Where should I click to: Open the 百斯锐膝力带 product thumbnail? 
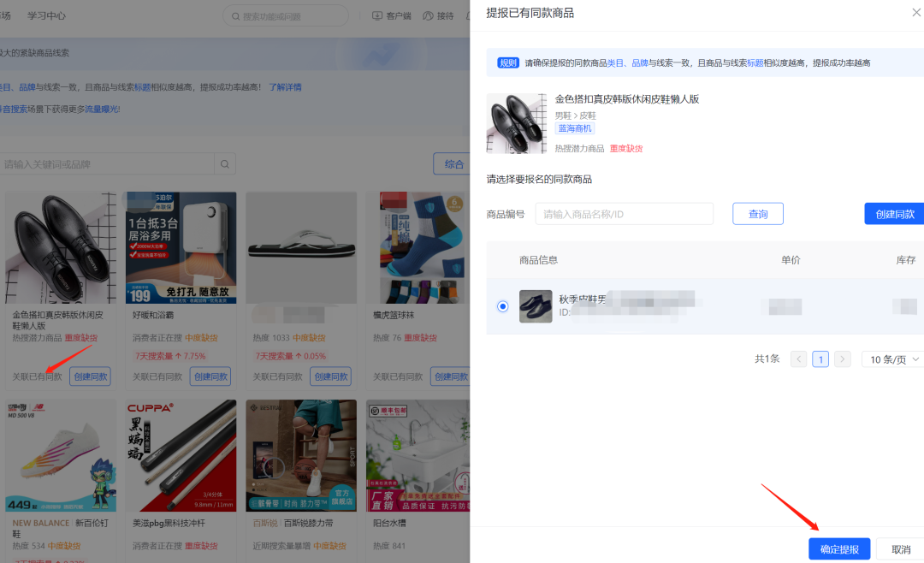coord(301,456)
